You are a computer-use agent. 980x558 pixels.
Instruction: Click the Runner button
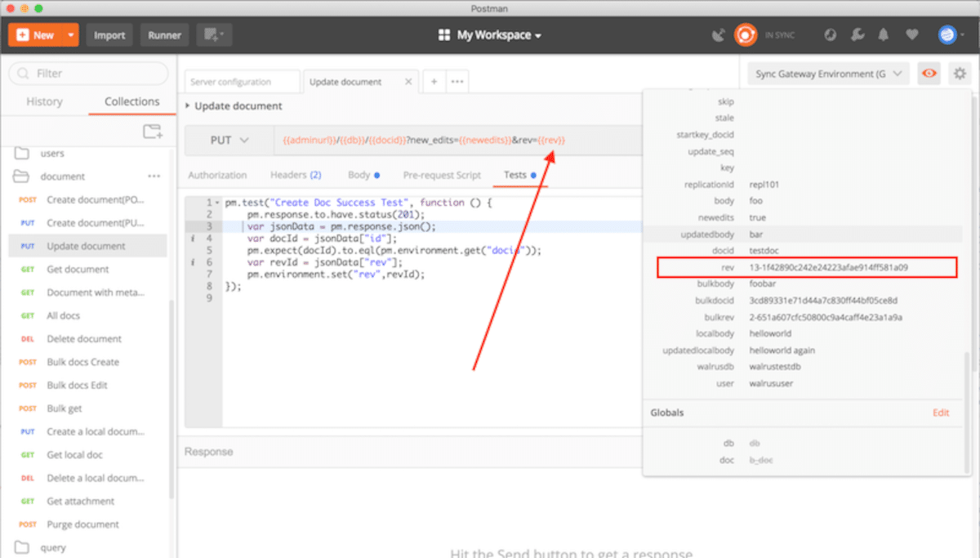click(x=164, y=35)
